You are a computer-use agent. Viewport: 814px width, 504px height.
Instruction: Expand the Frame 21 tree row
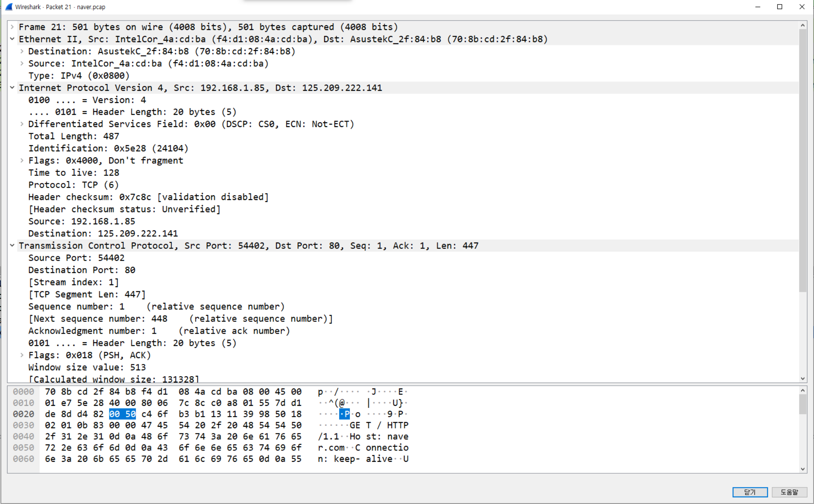pyautogui.click(x=12, y=27)
